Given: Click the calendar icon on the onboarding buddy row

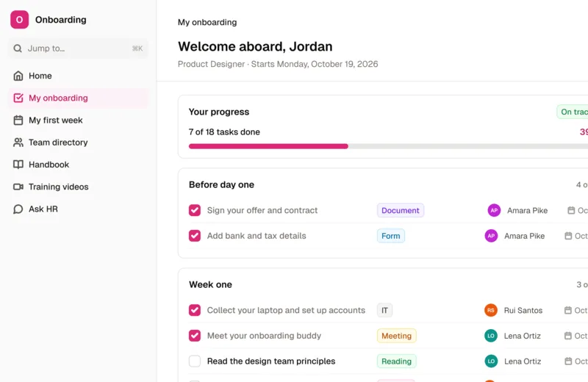Looking at the screenshot, I should coord(567,336).
